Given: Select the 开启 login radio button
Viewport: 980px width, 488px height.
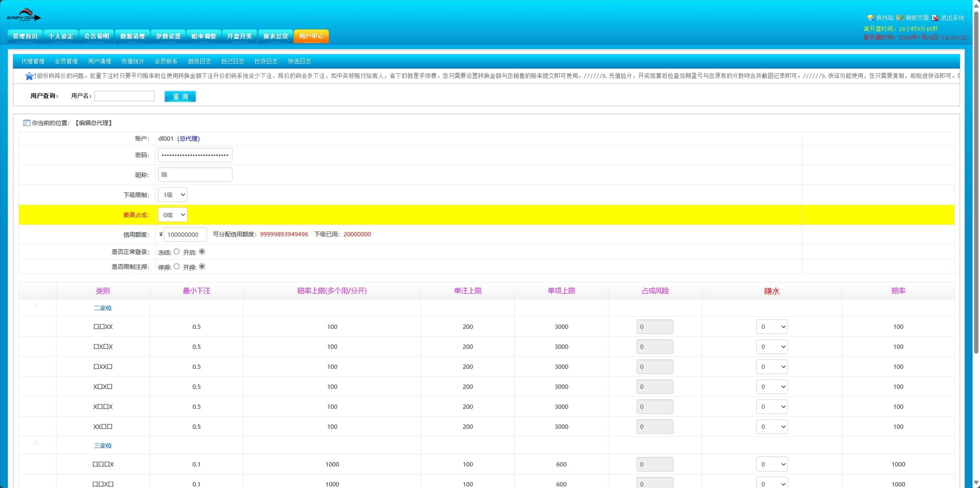Looking at the screenshot, I should click(x=202, y=252).
